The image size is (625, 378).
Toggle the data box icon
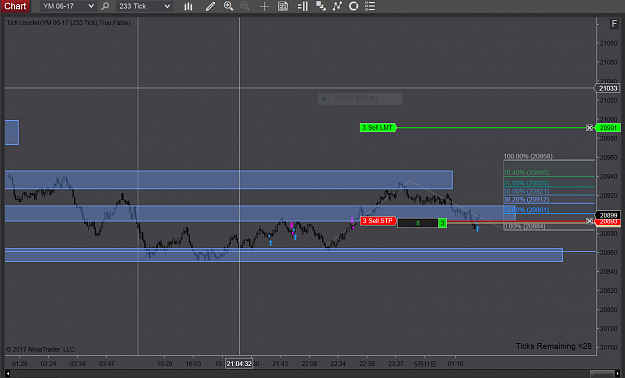pyautogui.click(x=283, y=6)
